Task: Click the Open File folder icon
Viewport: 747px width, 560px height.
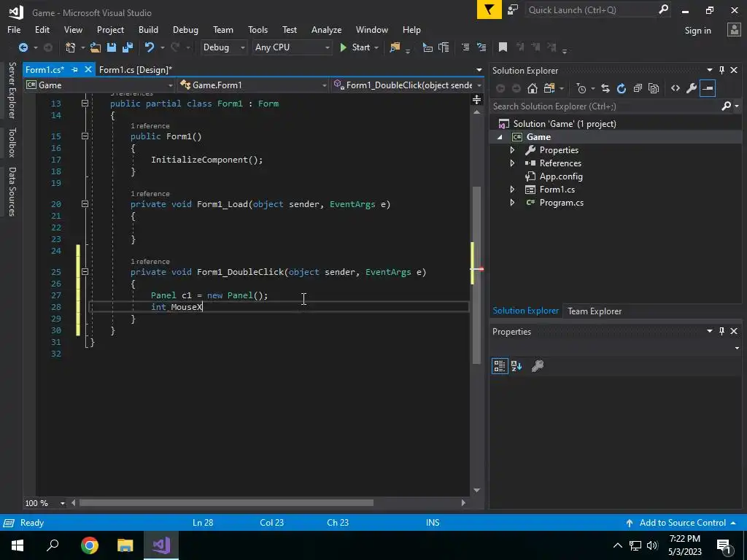Action: coord(96,47)
